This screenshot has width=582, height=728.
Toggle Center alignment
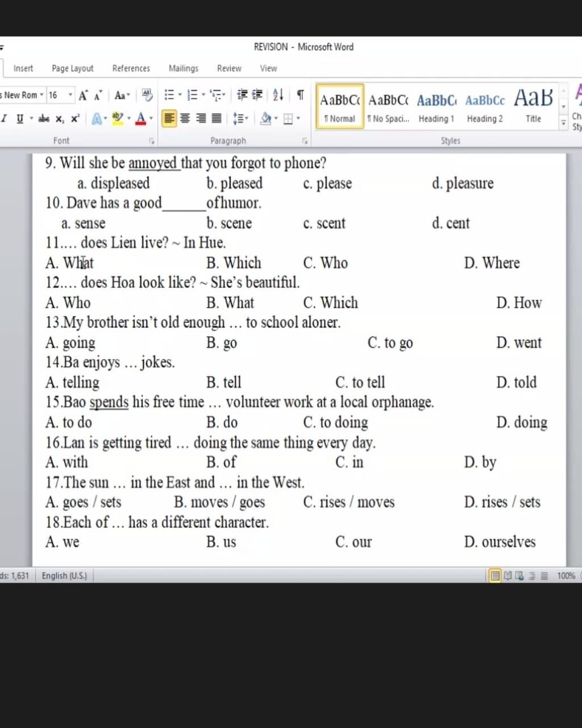185,118
